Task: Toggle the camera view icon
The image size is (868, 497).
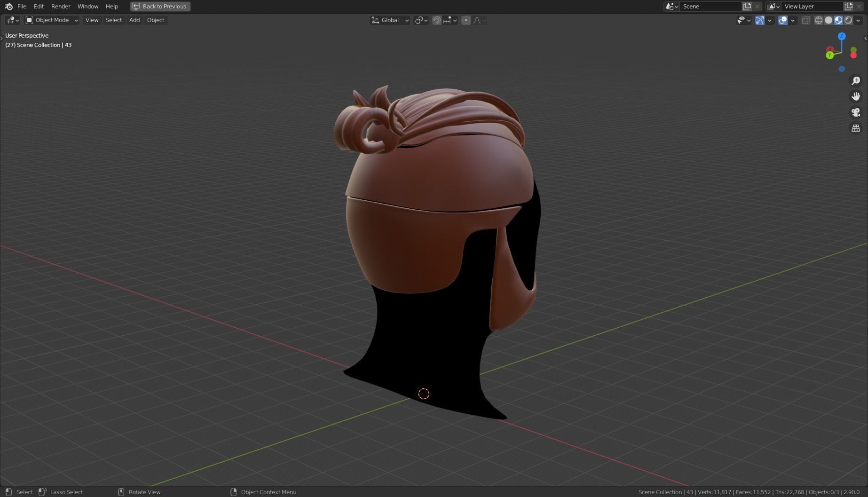Action: pos(856,112)
